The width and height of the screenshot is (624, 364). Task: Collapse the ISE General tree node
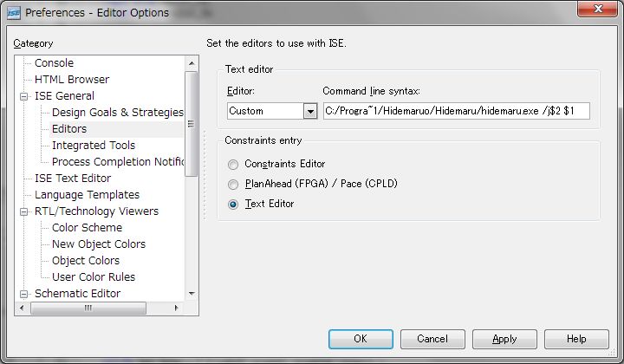pos(23,96)
